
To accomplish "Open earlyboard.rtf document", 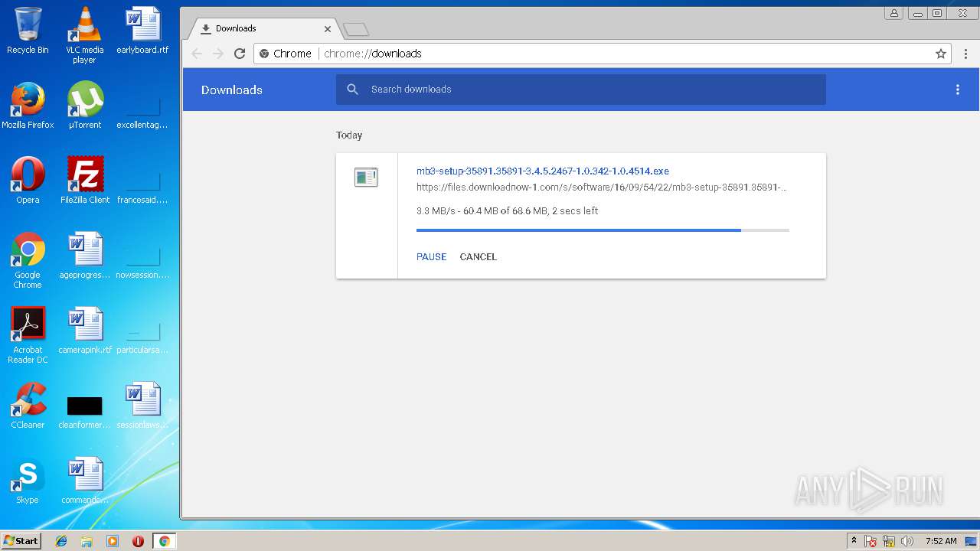I will pyautogui.click(x=142, y=31).
